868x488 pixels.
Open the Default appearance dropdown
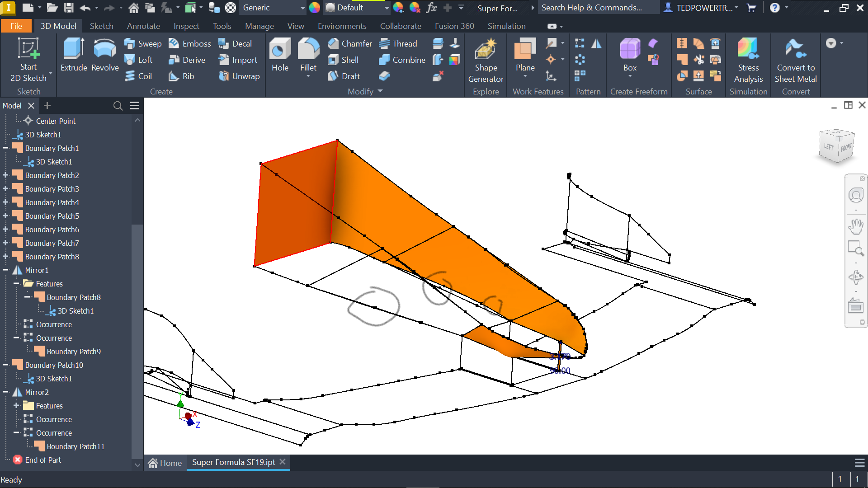coord(387,8)
